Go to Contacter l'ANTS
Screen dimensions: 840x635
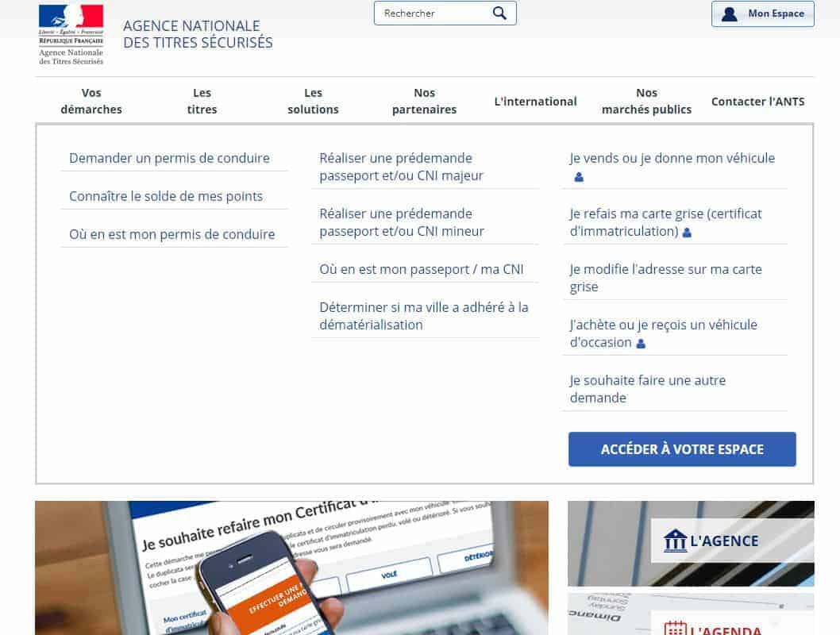pyautogui.click(x=757, y=102)
